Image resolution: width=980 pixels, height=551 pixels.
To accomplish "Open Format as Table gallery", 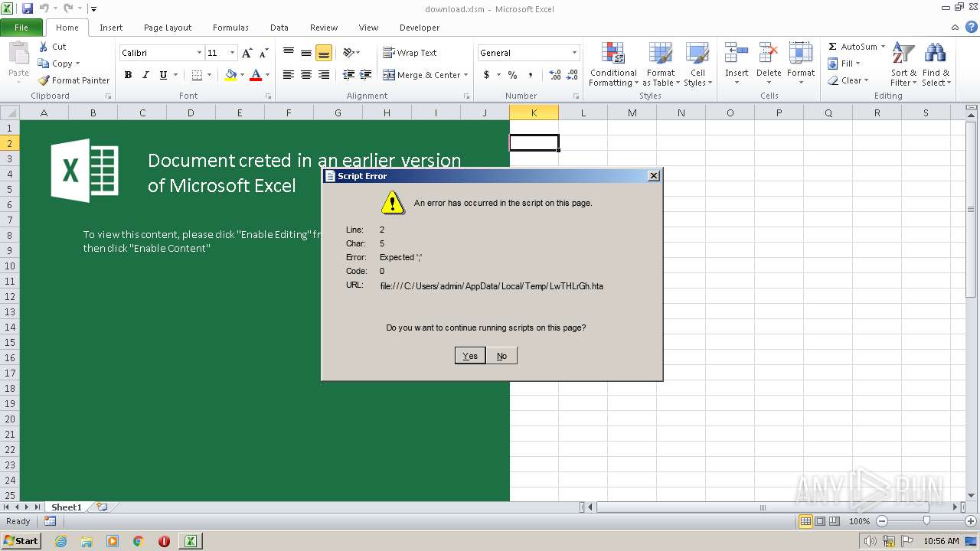I will [660, 65].
